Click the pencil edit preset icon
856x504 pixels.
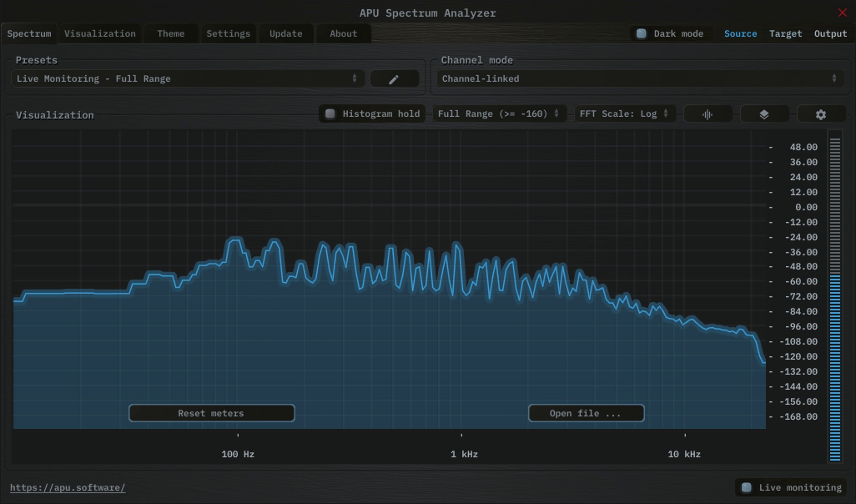(394, 79)
